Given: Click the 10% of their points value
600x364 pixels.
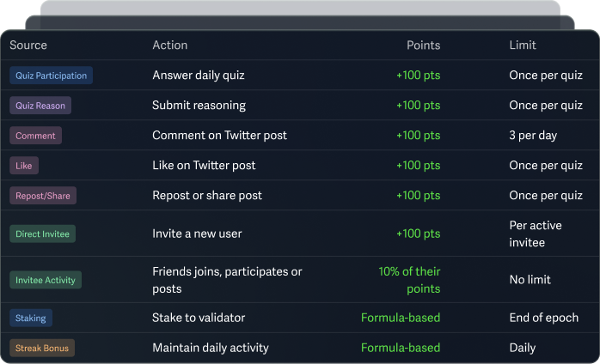Looking at the screenshot, I should click(x=409, y=280).
